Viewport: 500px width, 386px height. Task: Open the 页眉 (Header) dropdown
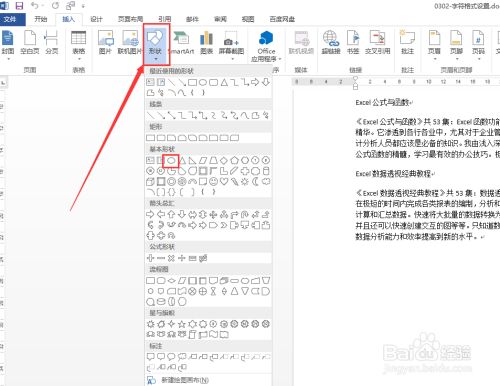coord(434,45)
